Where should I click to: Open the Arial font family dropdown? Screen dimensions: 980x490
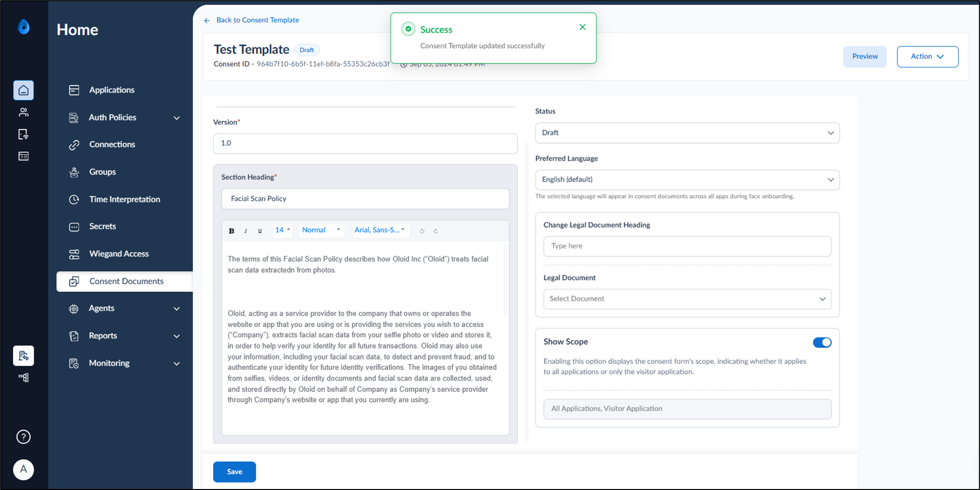point(380,230)
